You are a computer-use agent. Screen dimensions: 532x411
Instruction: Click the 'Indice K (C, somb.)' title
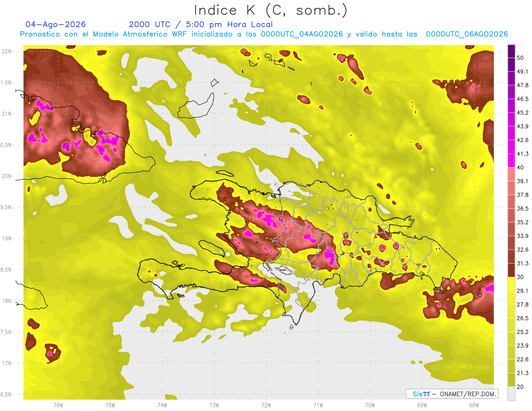coord(270,10)
